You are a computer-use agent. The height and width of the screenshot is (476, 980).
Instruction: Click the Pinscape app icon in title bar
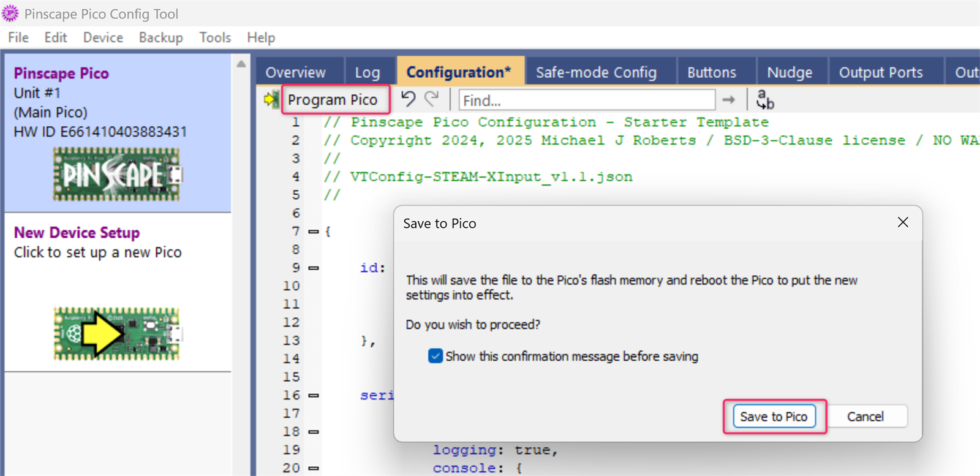(10, 13)
